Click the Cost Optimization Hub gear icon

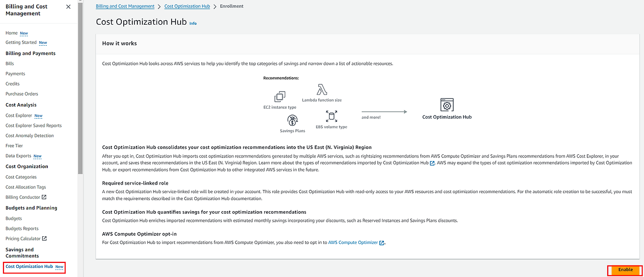(447, 105)
